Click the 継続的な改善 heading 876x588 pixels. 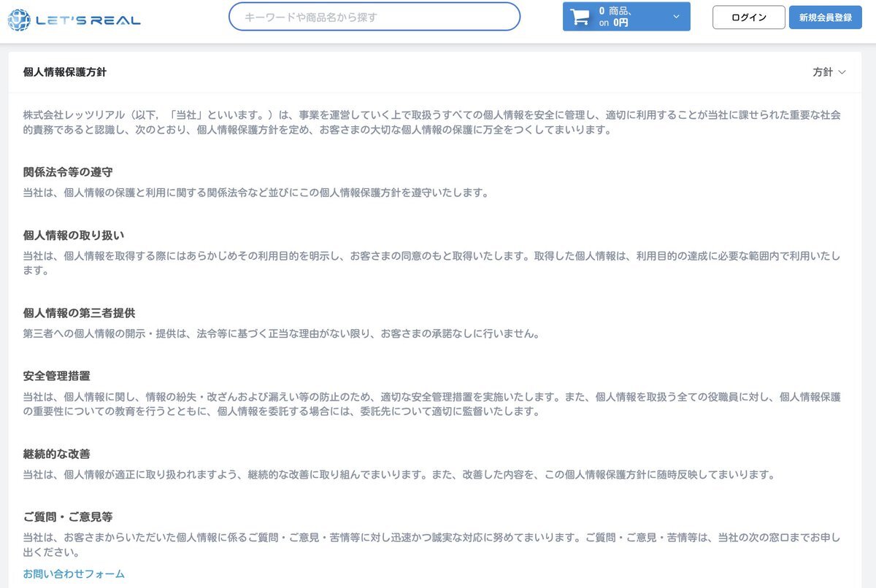(x=56, y=454)
